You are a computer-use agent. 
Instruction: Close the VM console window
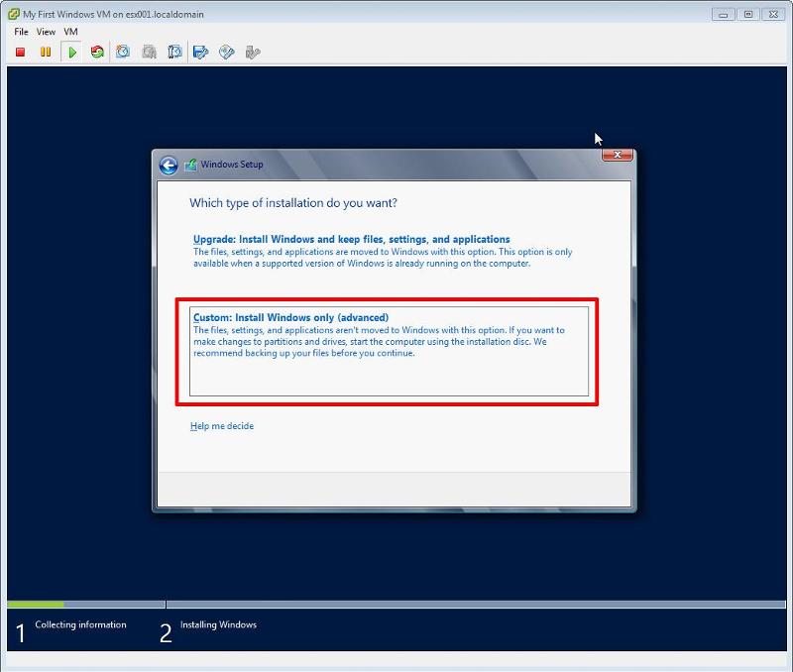(774, 15)
